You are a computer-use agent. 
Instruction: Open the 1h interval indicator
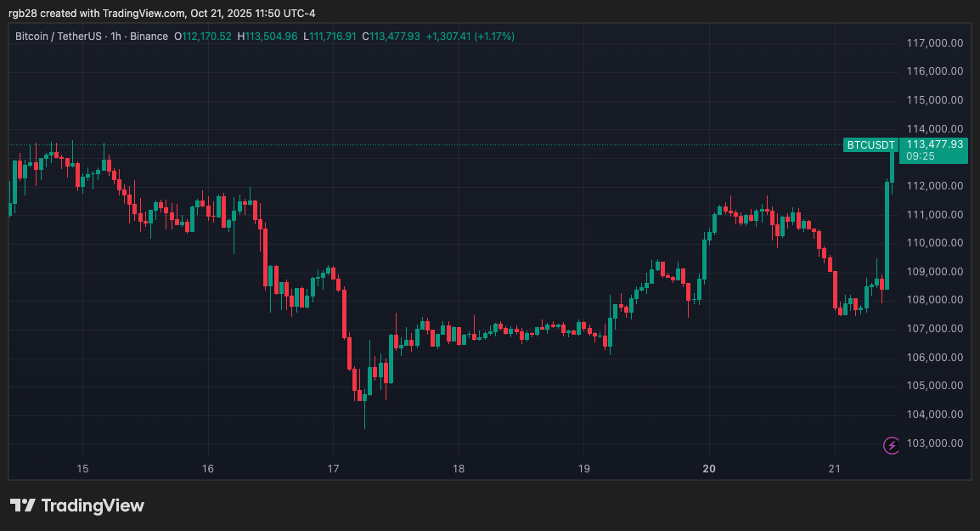pos(117,37)
